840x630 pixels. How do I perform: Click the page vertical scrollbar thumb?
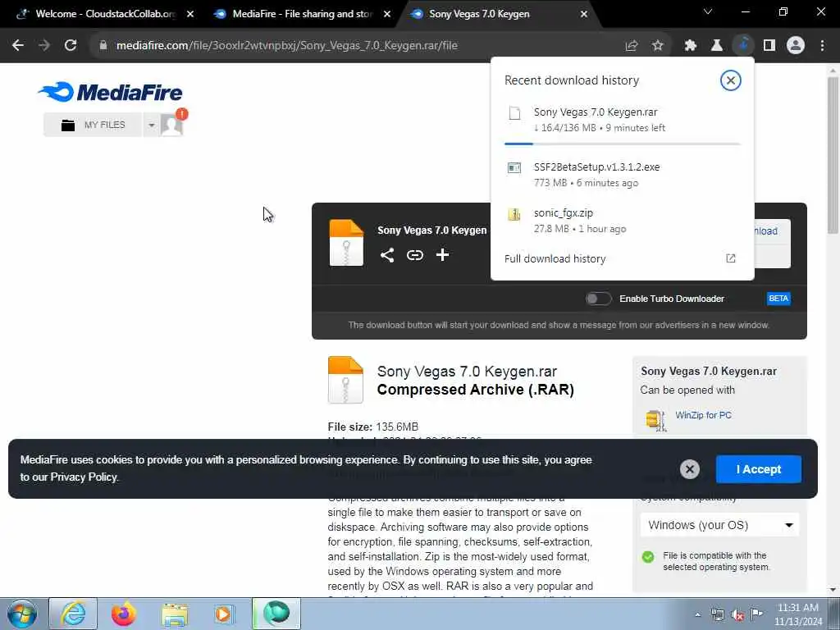pos(833,155)
